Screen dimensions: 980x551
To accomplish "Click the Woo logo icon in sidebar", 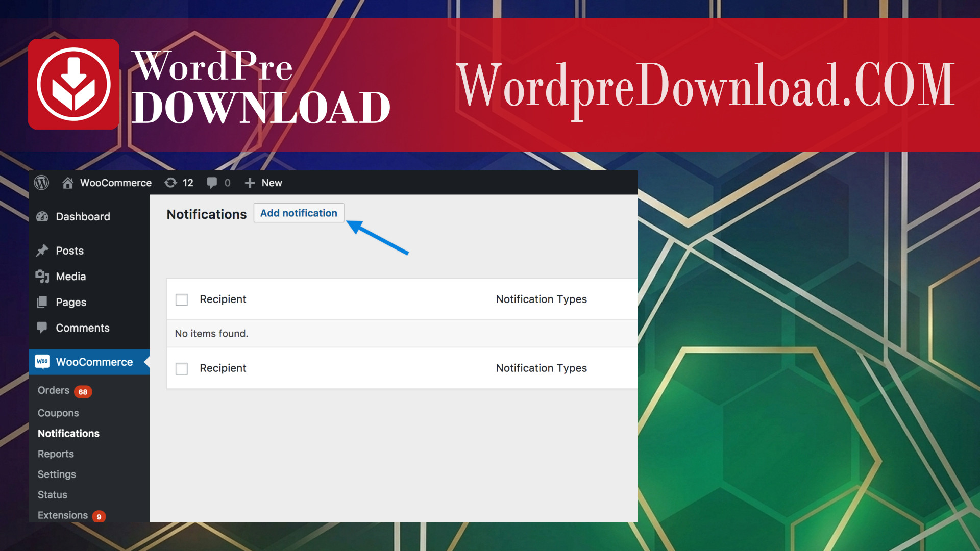I will (42, 362).
